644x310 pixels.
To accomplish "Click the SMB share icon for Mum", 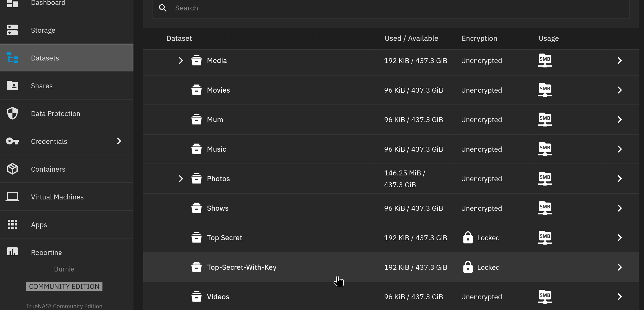I will click(x=545, y=120).
